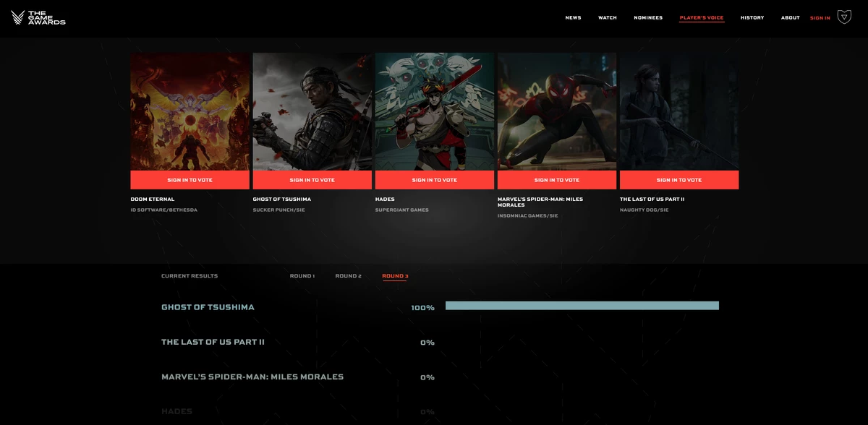
Task: Select the Doom Eternal cover artwork
Action: pyautogui.click(x=190, y=111)
